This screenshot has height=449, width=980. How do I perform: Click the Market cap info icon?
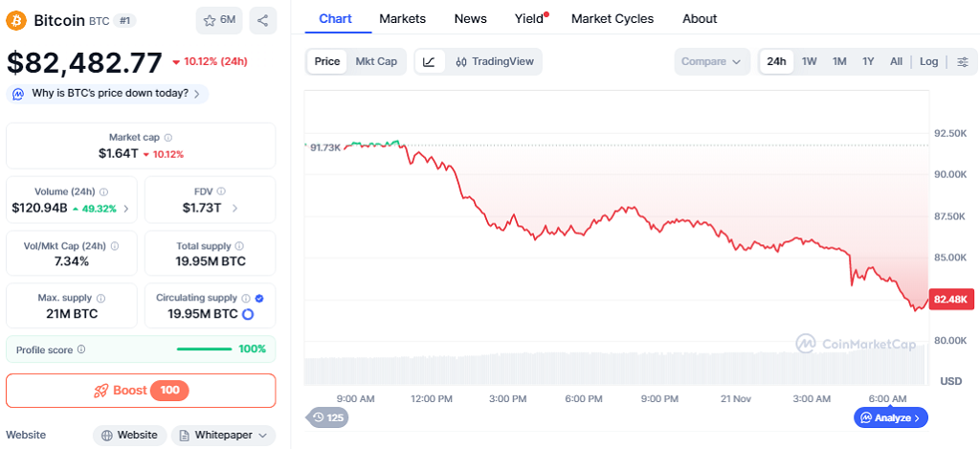(x=168, y=137)
